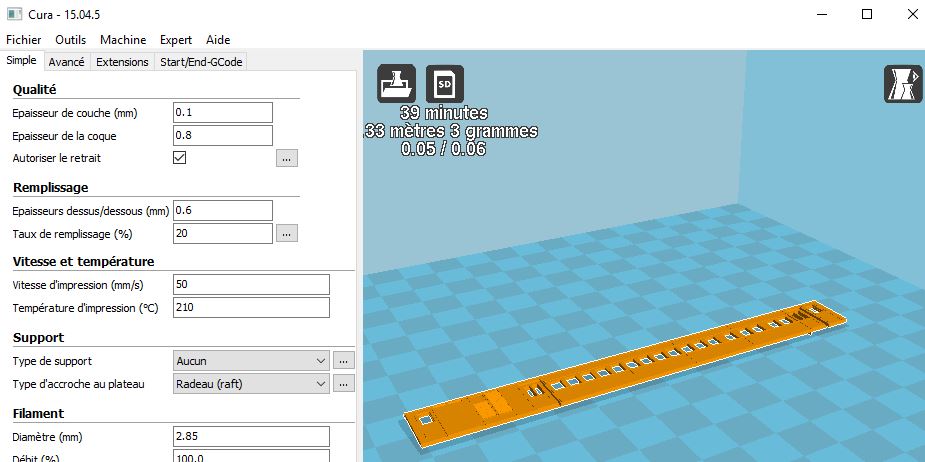Switch to the Avancé tab
Screen dimensions: 925x462
(x=67, y=61)
